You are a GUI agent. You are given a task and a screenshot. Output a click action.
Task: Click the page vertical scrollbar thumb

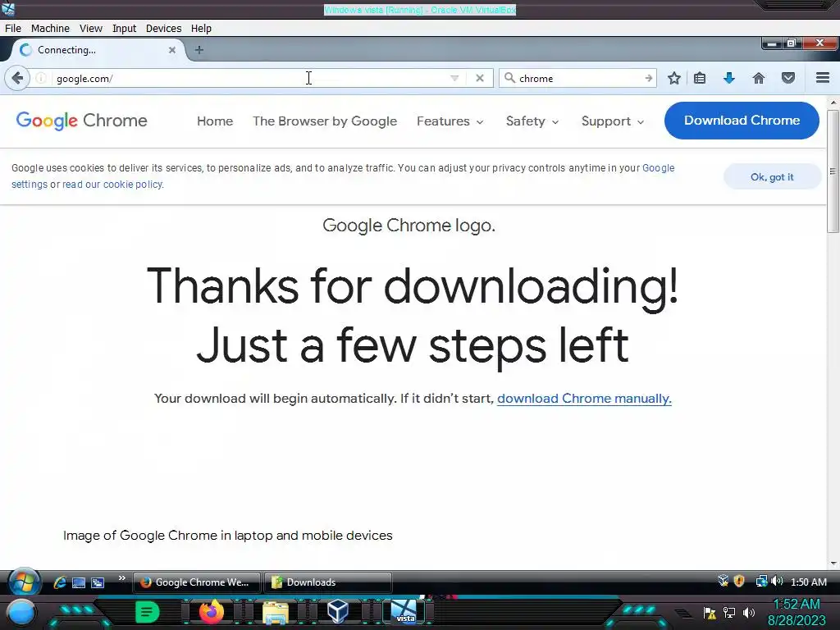tap(833, 171)
